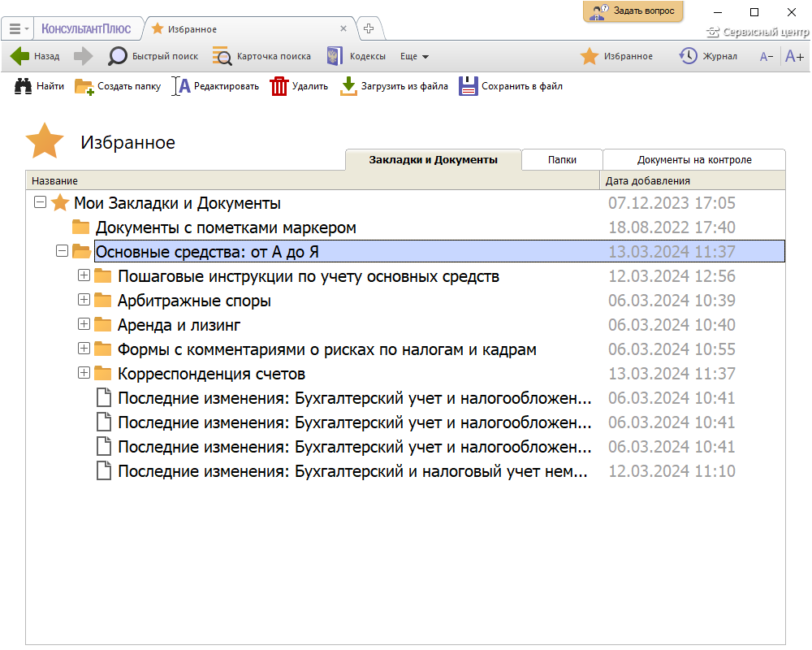812x650 pixels.
Task: Click the Save to file diskette icon
Action: coord(469,86)
